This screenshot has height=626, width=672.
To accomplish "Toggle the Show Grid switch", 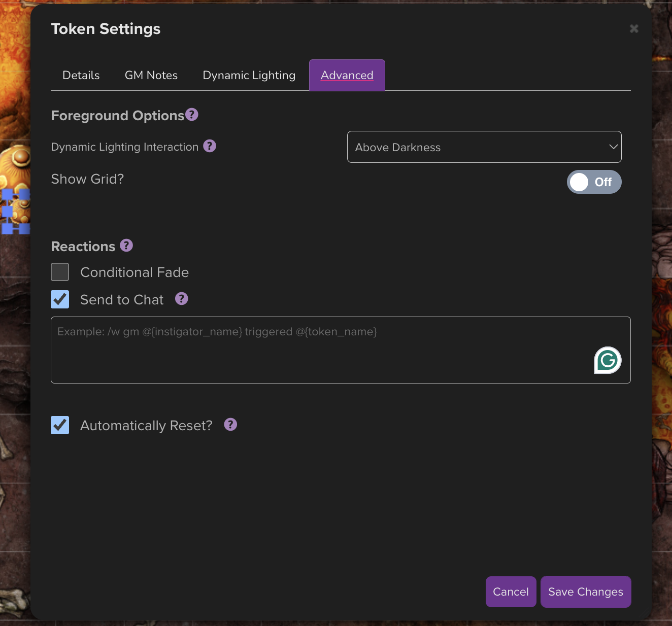I will (x=594, y=182).
